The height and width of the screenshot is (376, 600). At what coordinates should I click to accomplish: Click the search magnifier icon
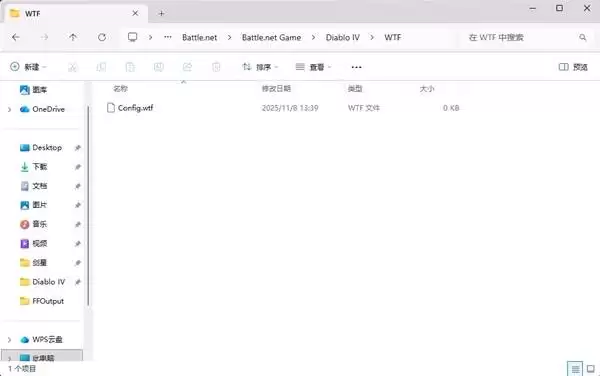582,37
